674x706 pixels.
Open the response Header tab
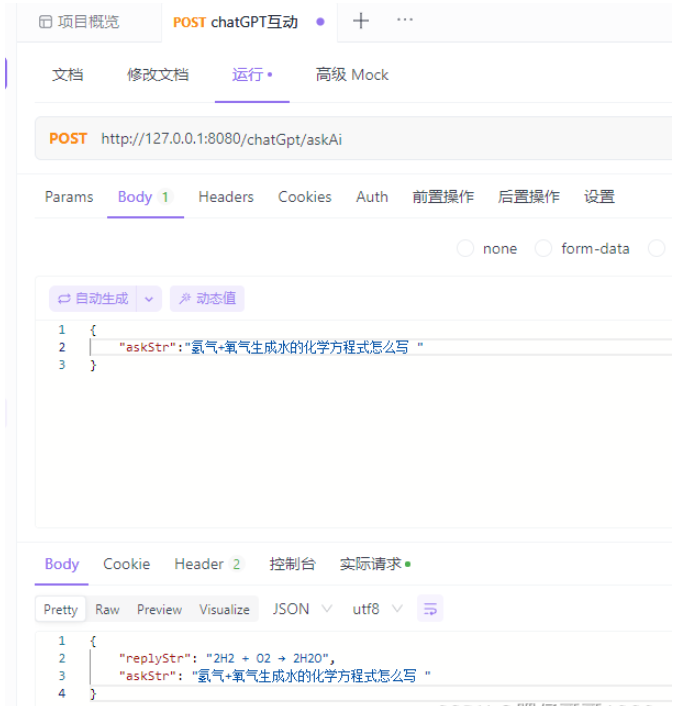tap(209, 564)
